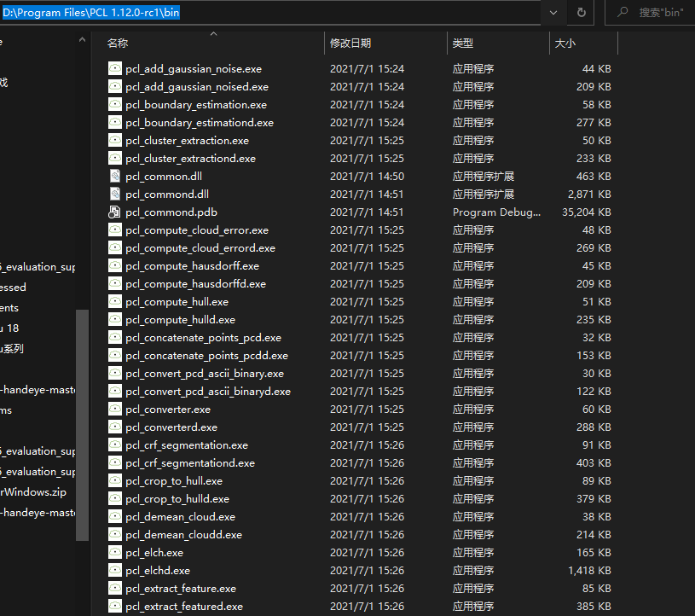Select the pcl_converter.exe application icon
695x616 pixels.
(113, 409)
